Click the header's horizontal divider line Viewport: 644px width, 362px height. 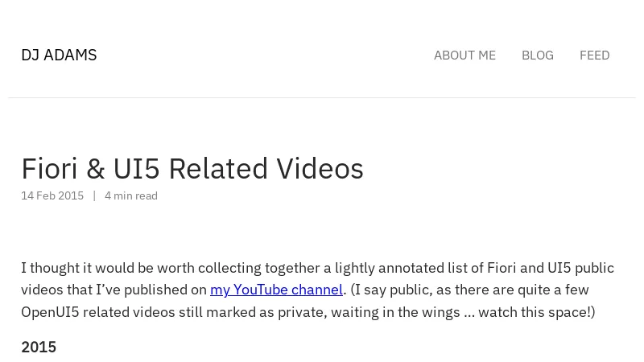322,97
